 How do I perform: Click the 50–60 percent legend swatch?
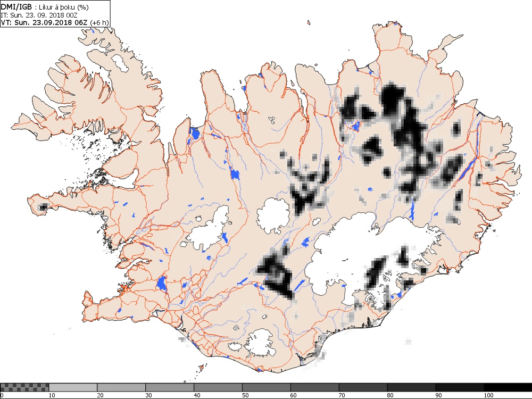[x=267, y=387]
